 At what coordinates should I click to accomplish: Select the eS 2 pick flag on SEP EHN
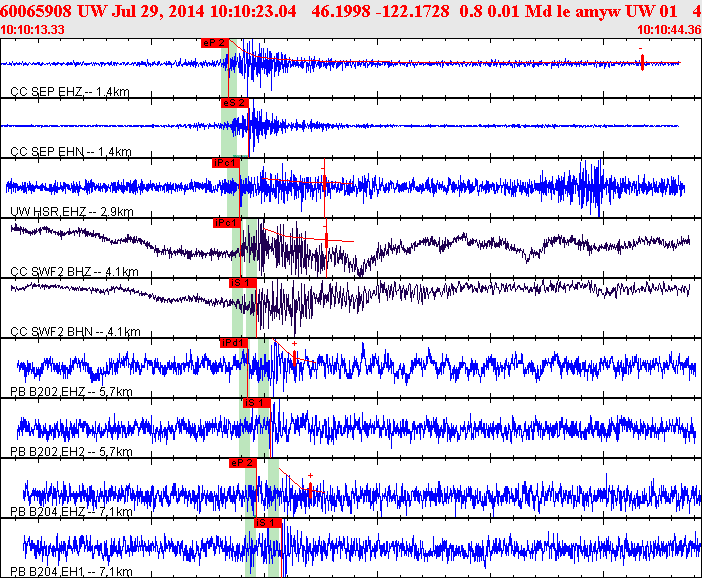coord(235,103)
